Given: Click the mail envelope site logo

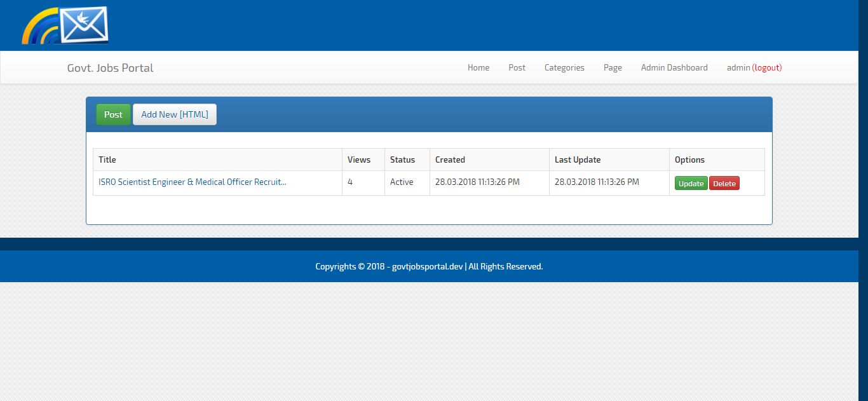Looking at the screenshot, I should point(65,25).
